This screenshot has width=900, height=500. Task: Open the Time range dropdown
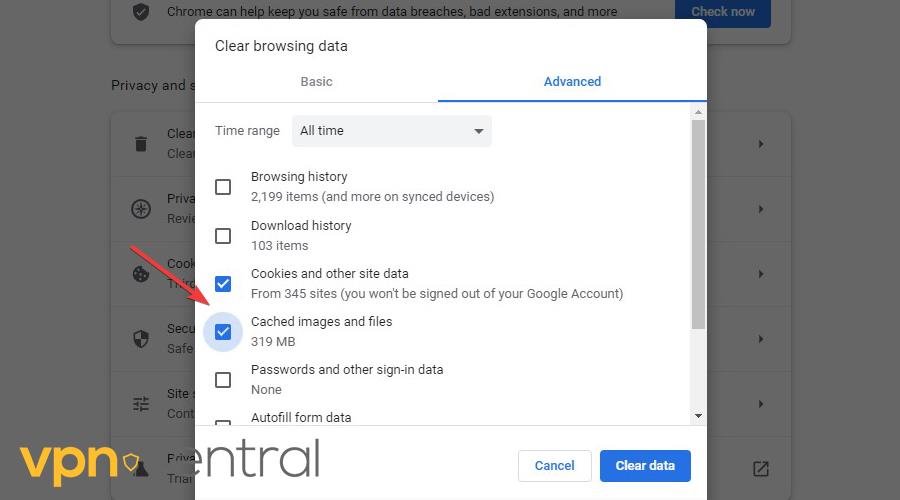pyautogui.click(x=391, y=131)
